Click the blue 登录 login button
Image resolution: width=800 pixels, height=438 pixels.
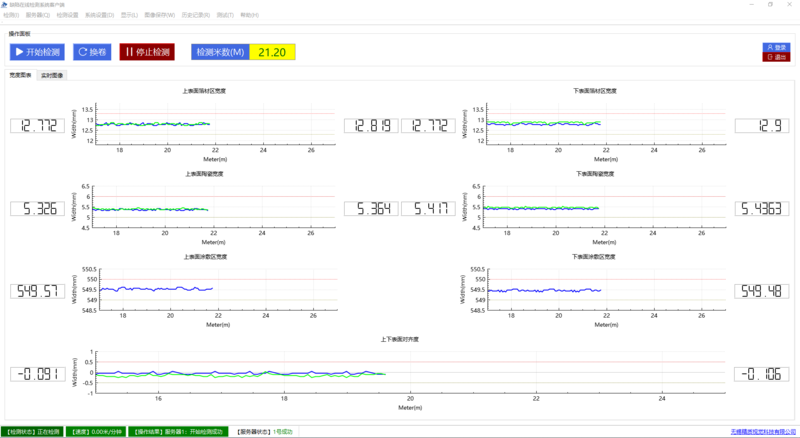coord(777,47)
